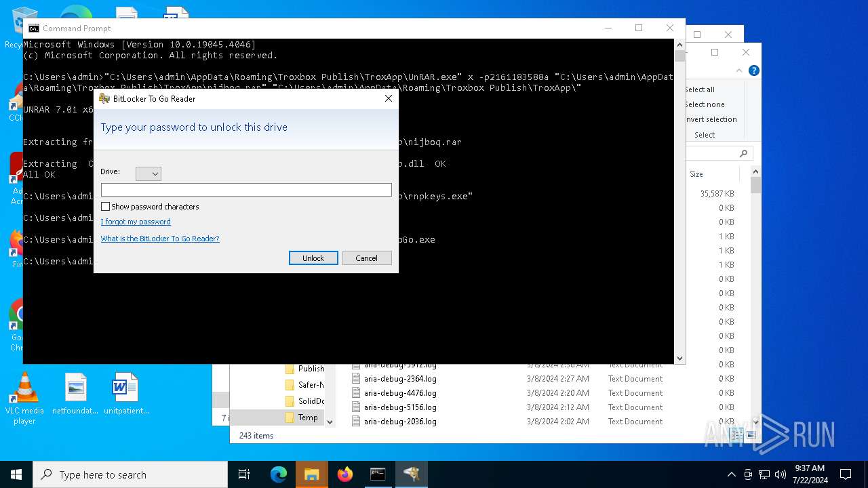
Task: Open the Windows Start menu
Action: [x=16, y=474]
